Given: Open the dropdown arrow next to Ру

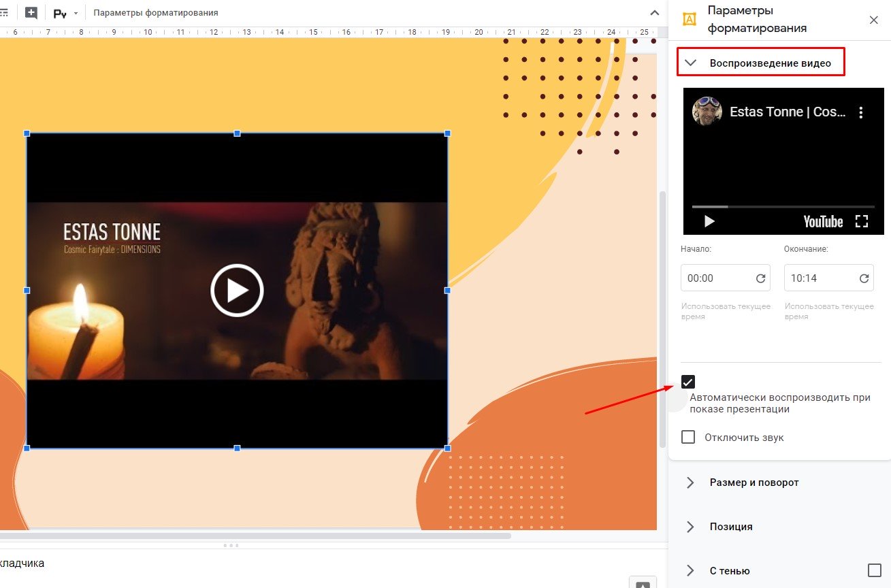Looking at the screenshot, I should click(x=76, y=14).
